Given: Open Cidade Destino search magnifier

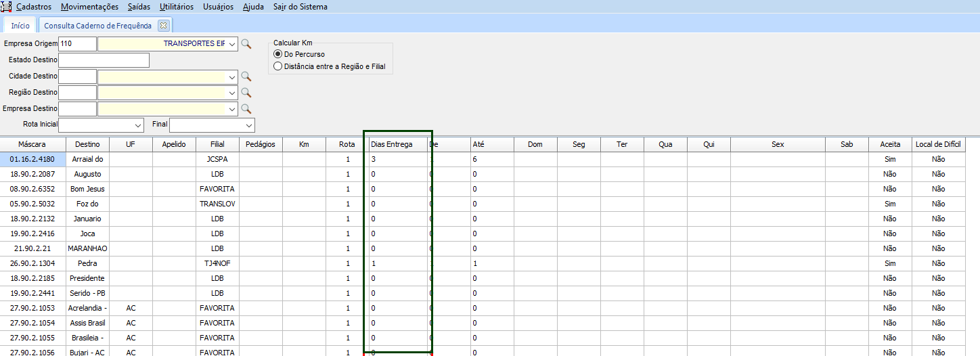Looking at the screenshot, I should click(x=246, y=76).
